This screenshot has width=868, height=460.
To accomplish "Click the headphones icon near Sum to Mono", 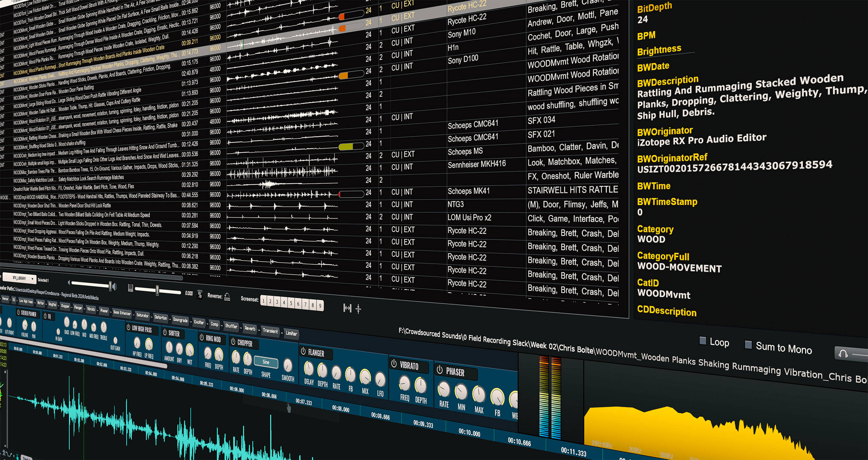I will 843,354.
